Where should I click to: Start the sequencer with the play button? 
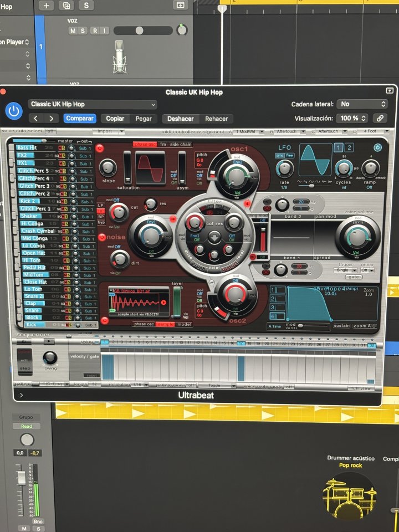click(49, 342)
